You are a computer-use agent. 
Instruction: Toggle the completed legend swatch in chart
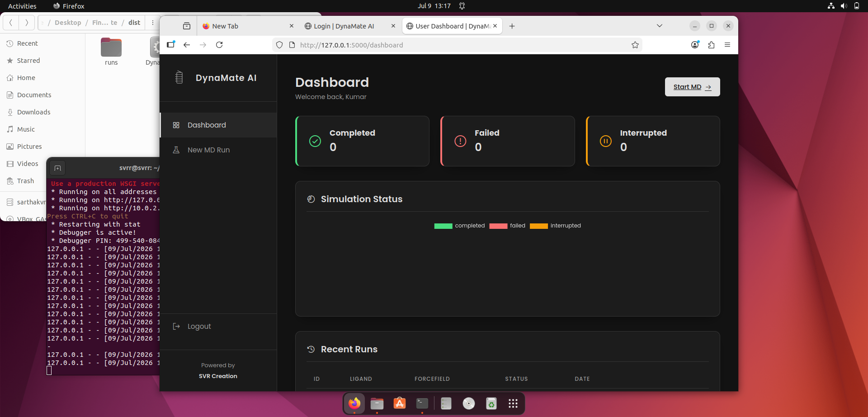pos(443,226)
